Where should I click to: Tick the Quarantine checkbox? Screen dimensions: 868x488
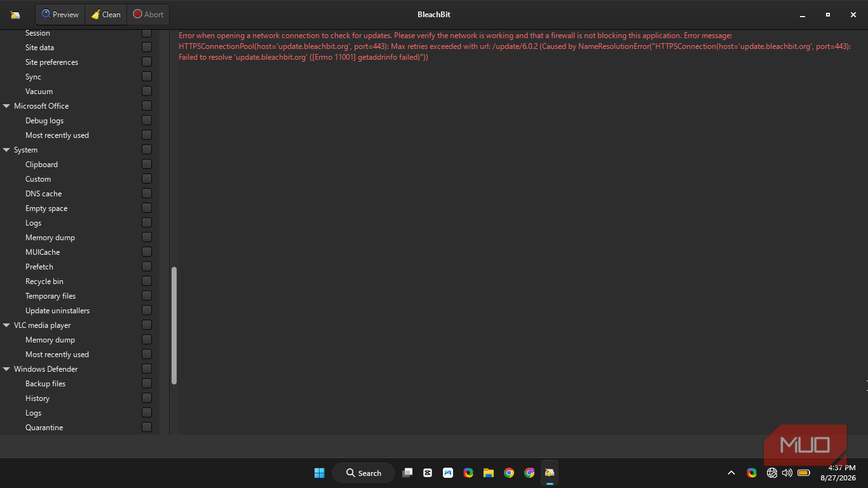[147, 428]
